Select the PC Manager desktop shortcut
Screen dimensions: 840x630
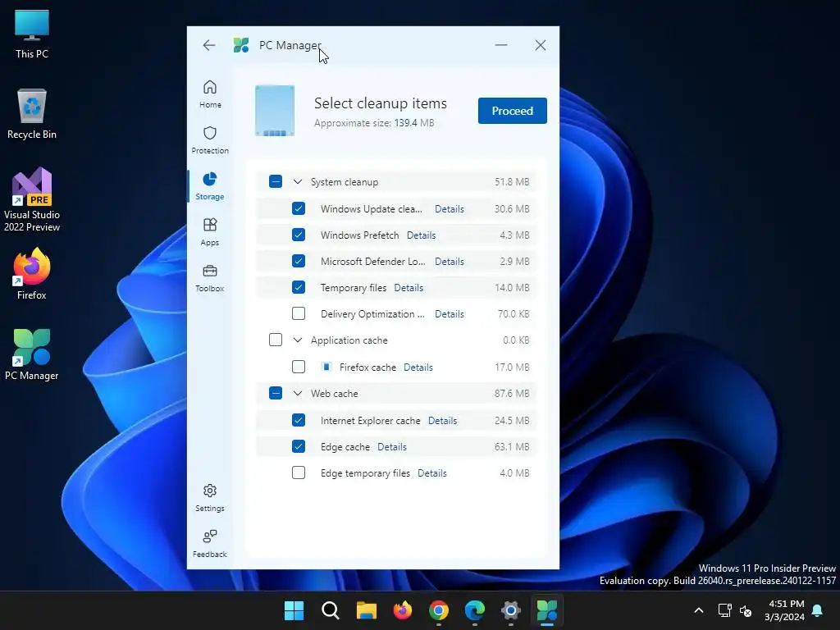click(32, 354)
